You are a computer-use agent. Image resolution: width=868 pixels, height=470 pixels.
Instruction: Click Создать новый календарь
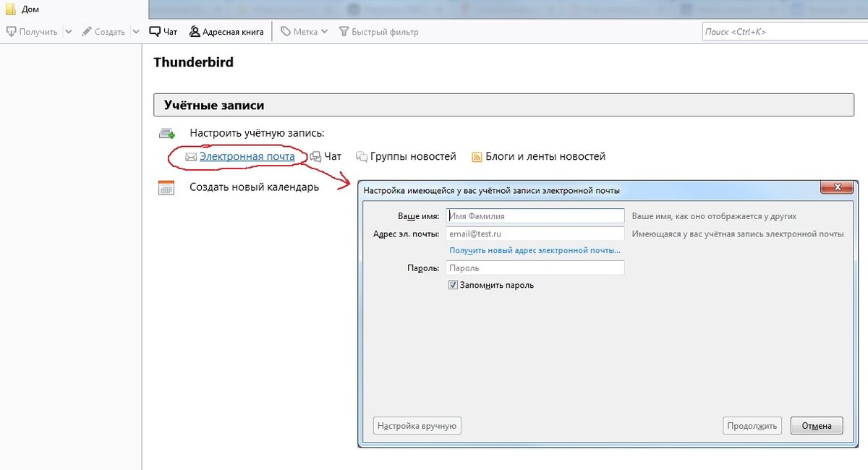[x=254, y=187]
